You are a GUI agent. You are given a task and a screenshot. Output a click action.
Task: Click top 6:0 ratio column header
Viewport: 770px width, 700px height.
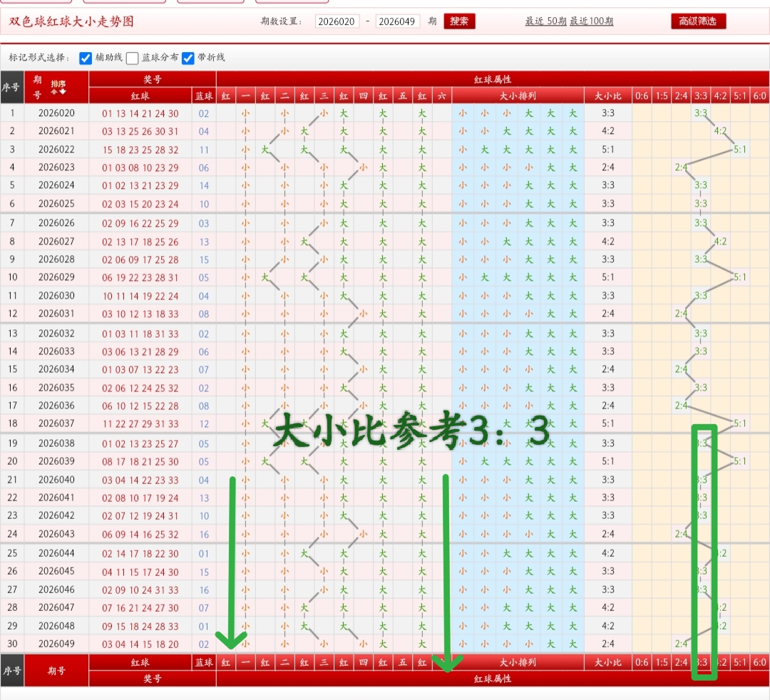760,96
